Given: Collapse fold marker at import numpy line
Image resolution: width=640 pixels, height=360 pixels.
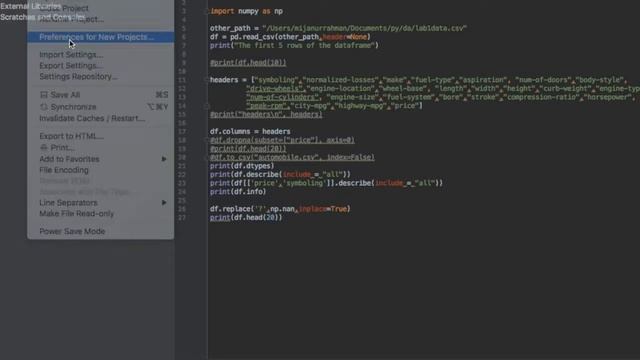Looking at the screenshot, I should tap(206, 11).
